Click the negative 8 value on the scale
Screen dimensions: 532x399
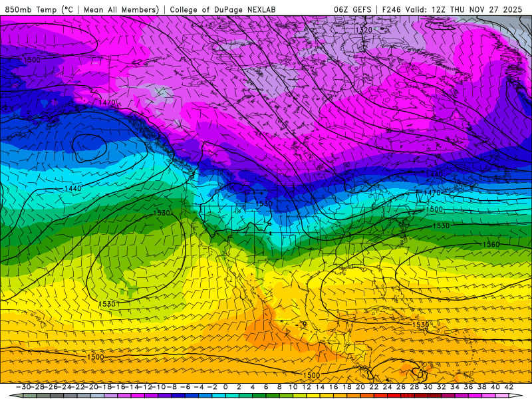(x=172, y=387)
